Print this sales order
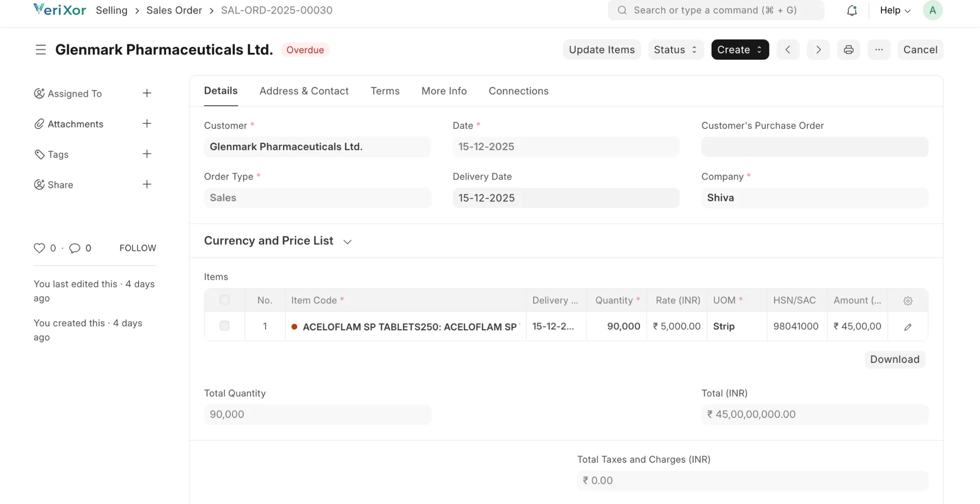 point(848,49)
